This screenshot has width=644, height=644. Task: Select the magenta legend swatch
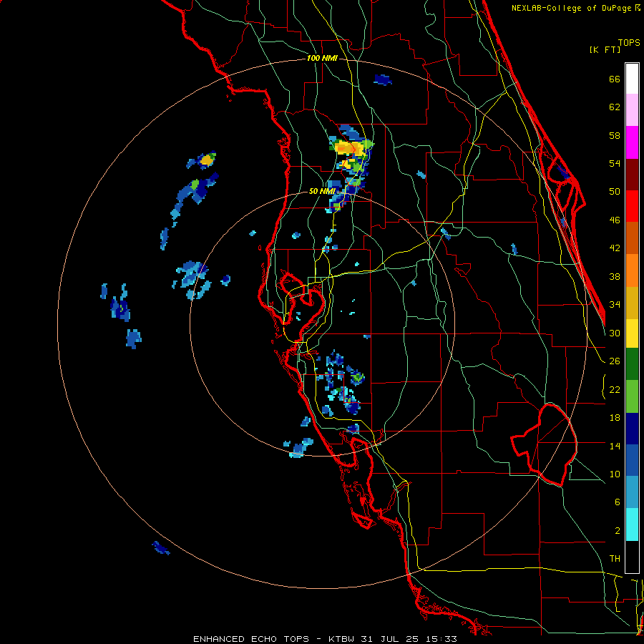tap(632, 142)
